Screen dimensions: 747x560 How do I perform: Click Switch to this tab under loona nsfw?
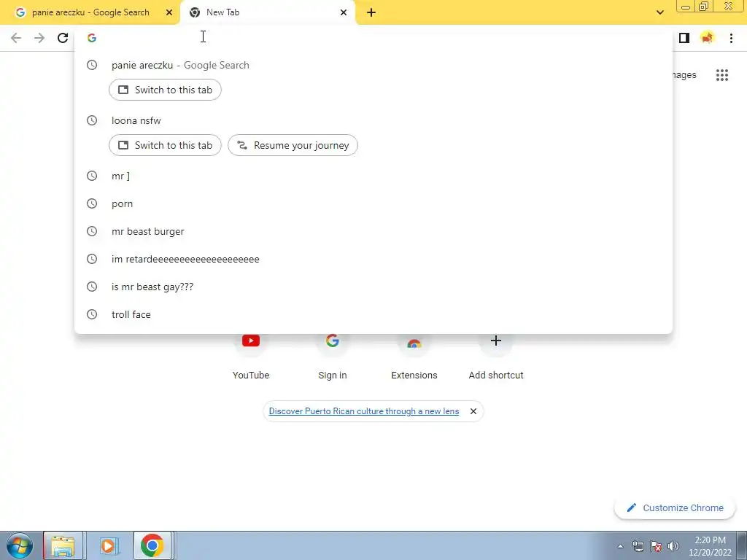(x=165, y=145)
